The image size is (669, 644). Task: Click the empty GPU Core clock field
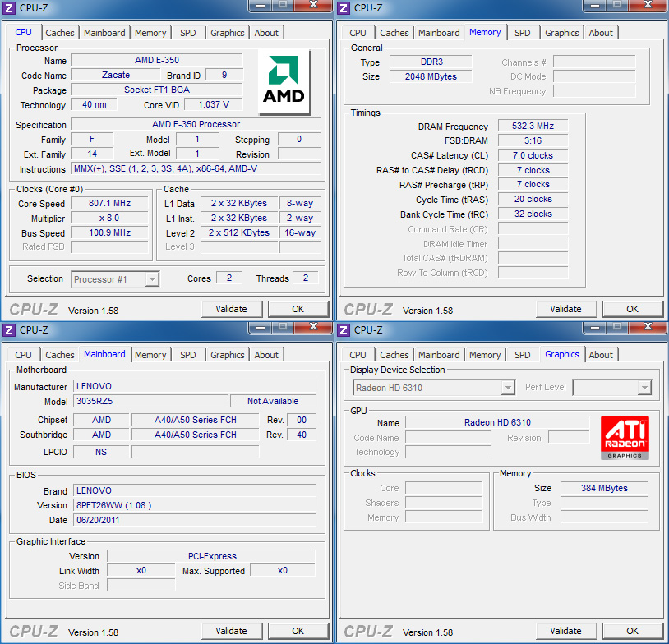pos(444,488)
